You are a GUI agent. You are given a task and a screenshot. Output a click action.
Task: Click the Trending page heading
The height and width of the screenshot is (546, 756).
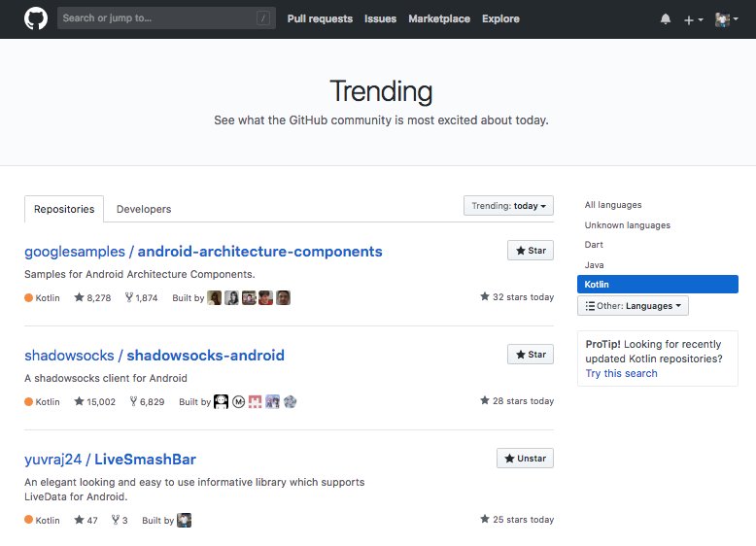(381, 91)
